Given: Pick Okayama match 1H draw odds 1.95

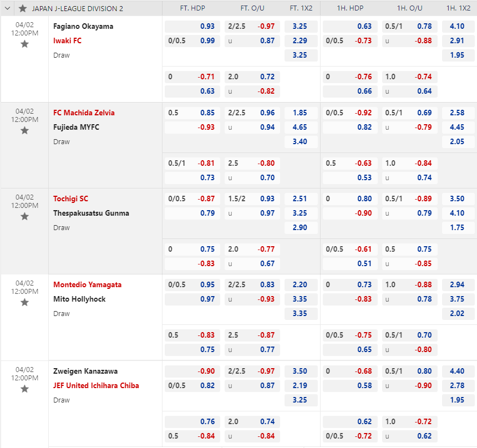Looking at the screenshot, I should tap(458, 55).
